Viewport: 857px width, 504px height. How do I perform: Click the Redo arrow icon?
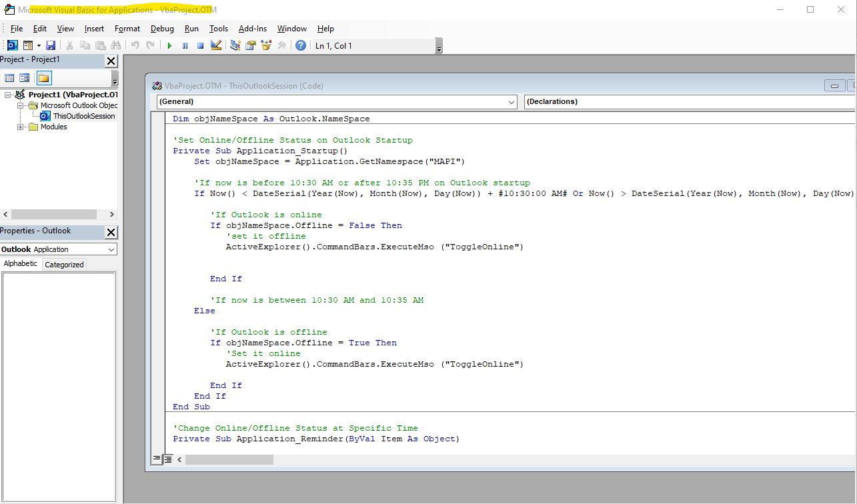click(x=150, y=45)
